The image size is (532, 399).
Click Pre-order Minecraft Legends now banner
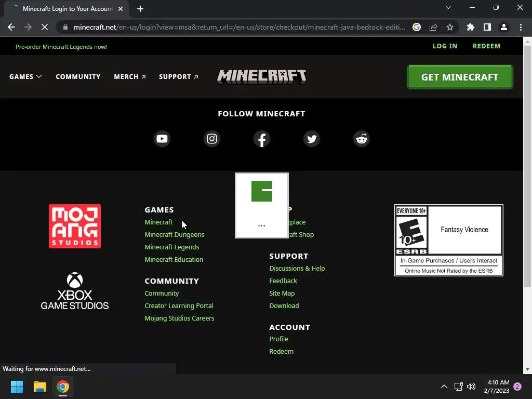tap(61, 47)
